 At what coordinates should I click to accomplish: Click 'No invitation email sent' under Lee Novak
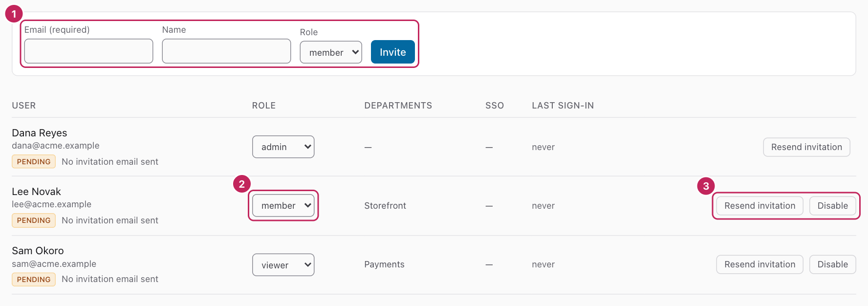point(110,220)
